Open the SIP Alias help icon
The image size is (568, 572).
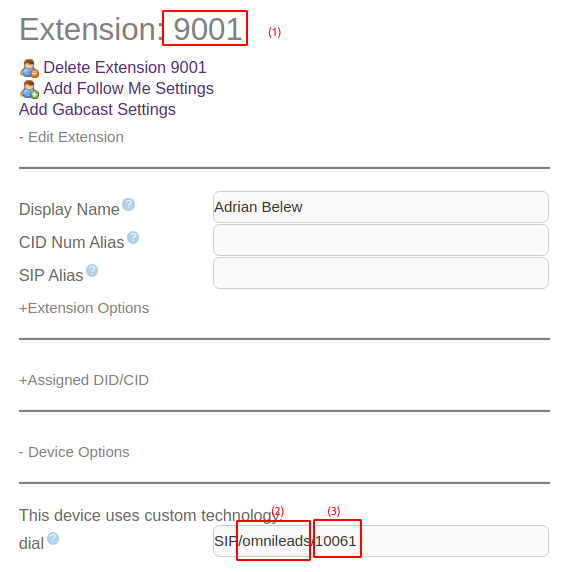tap(92, 271)
